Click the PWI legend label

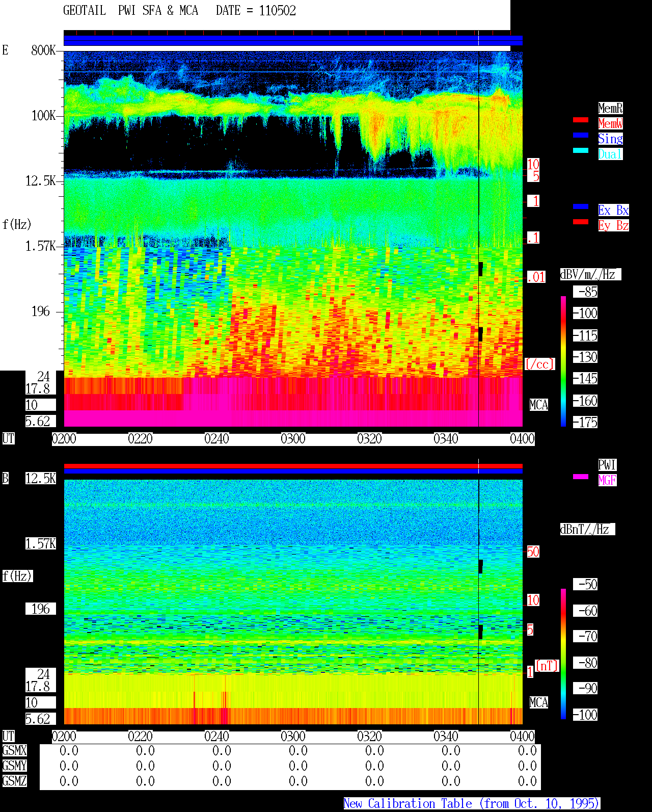(x=607, y=465)
